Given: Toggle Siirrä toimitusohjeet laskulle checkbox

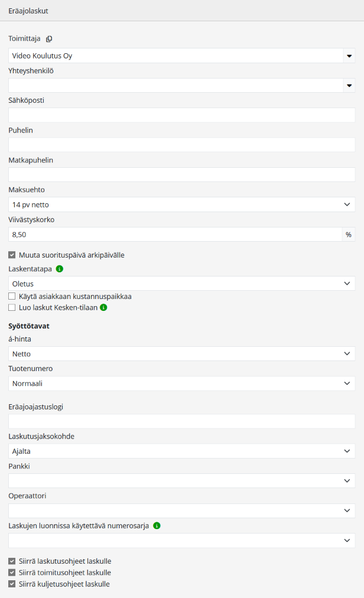Looking at the screenshot, I should click(x=12, y=573).
